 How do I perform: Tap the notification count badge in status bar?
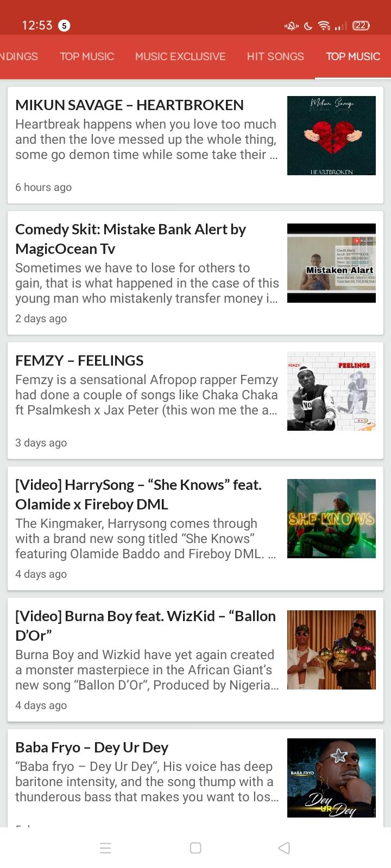coord(64,25)
